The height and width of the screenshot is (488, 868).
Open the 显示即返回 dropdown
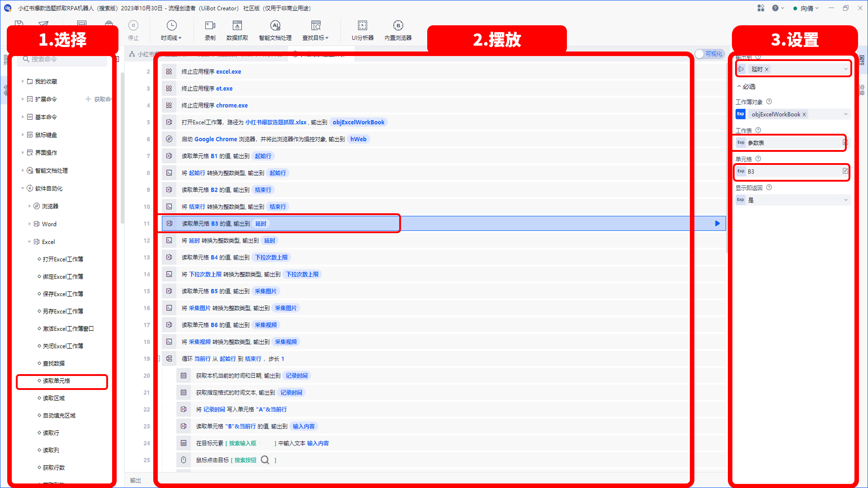point(845,200)
